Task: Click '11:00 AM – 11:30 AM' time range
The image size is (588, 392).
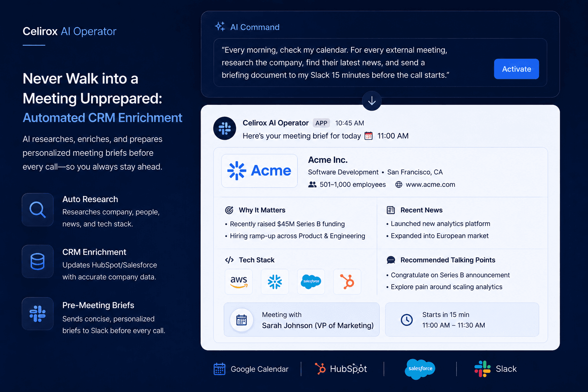Action: pos(454,325)
